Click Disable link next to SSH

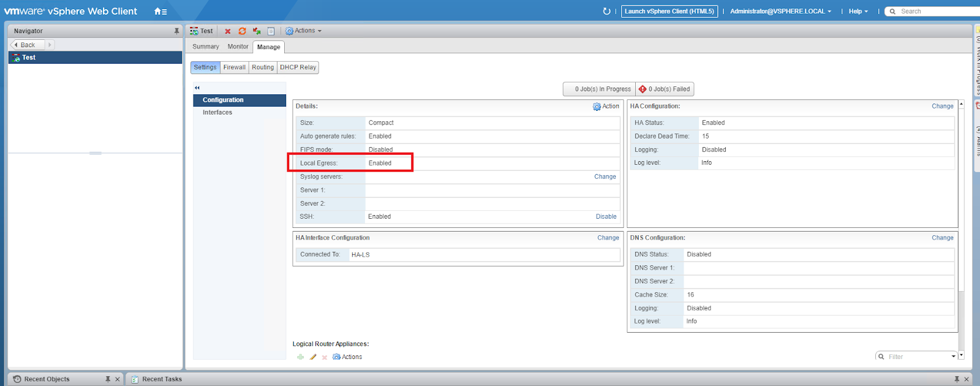(606, 216)
